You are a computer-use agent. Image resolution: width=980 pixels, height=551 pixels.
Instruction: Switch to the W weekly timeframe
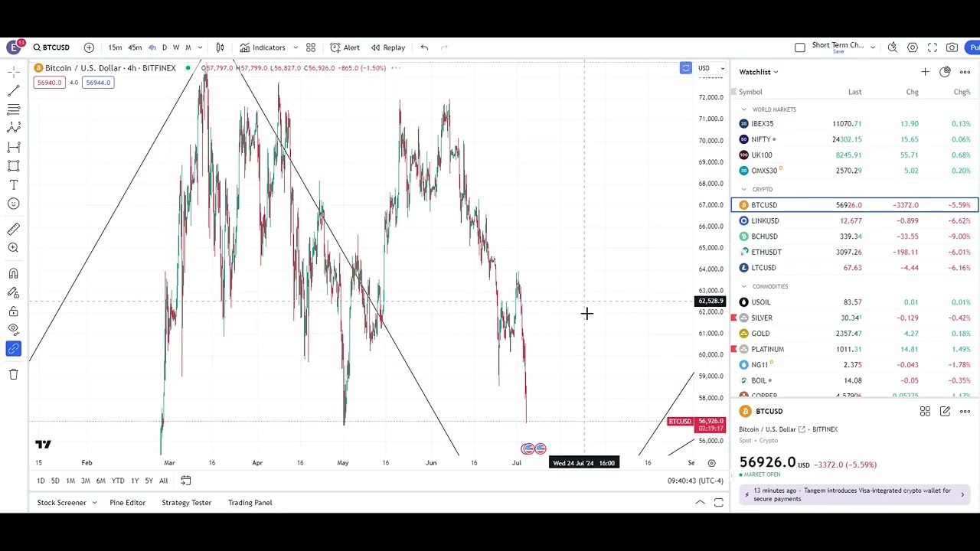(x=175, y=47)
